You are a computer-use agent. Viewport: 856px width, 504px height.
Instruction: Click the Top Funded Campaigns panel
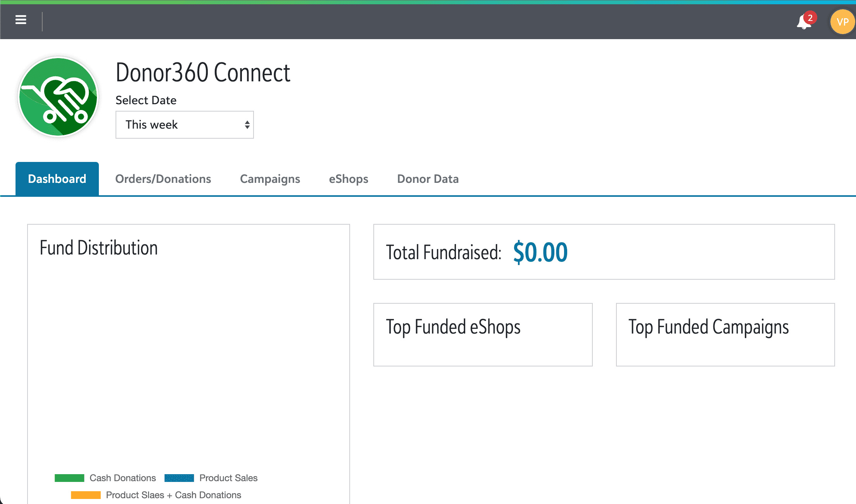(725, 334)
